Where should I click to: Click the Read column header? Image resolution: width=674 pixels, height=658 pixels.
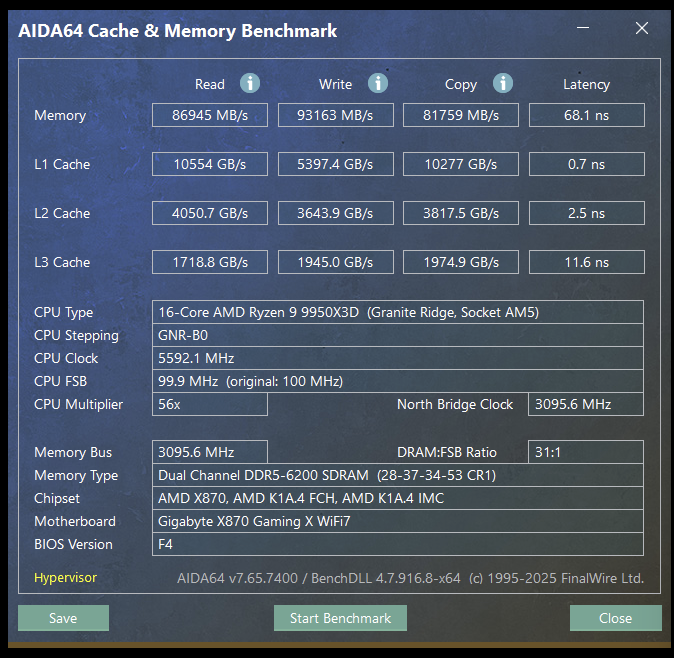tap(210, 84)
